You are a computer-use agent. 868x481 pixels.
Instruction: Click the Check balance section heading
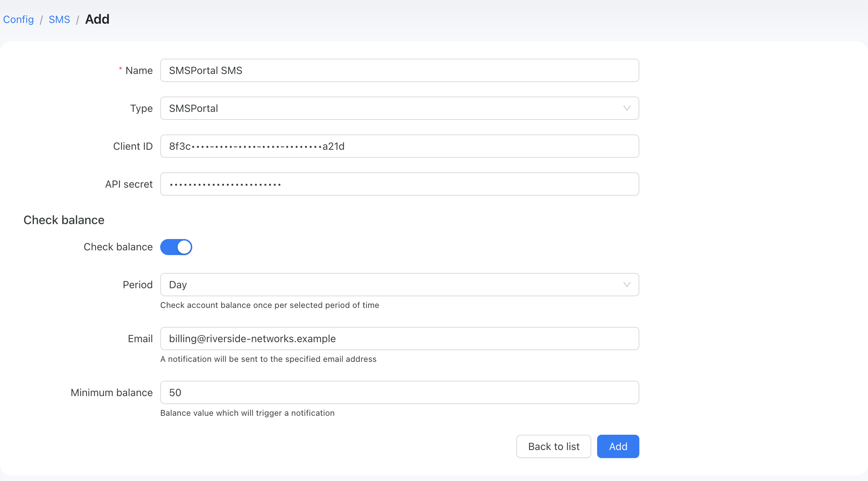[x=64, y=220]
